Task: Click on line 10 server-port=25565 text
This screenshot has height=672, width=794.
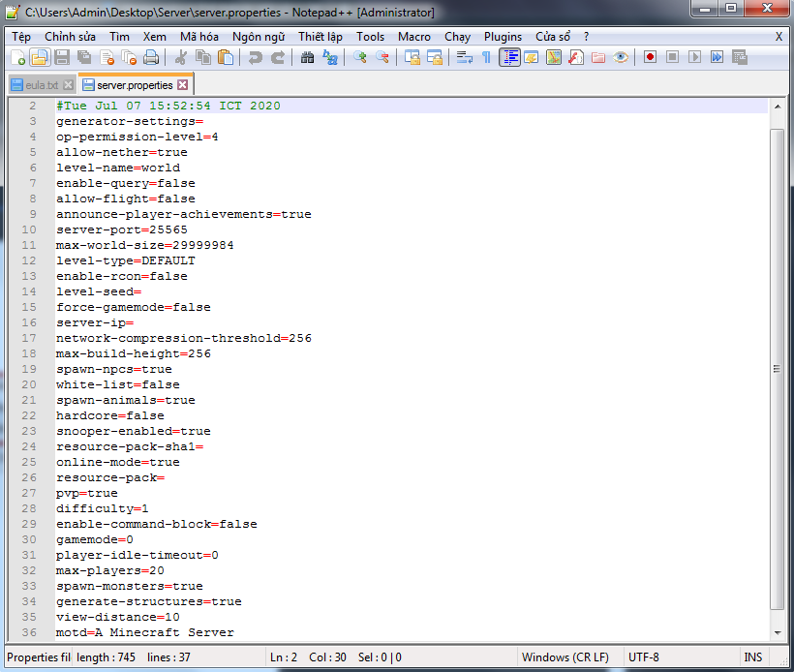Action: click(122, 229)
